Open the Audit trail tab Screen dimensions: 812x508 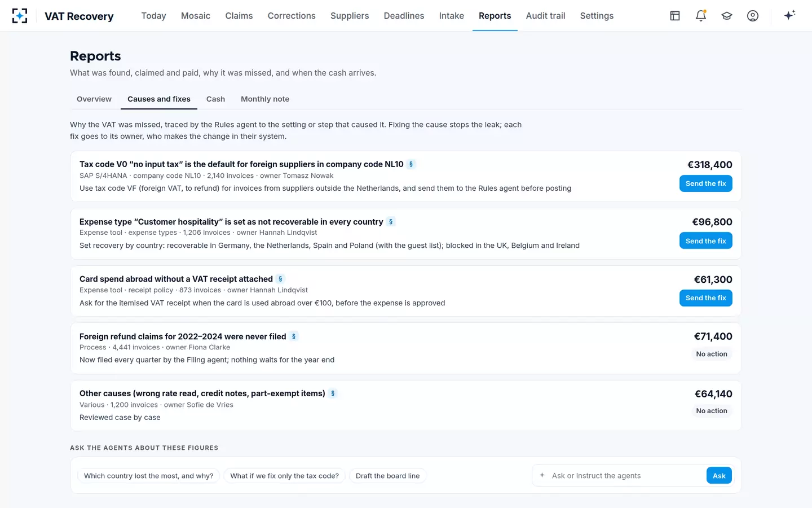(545, 16)
